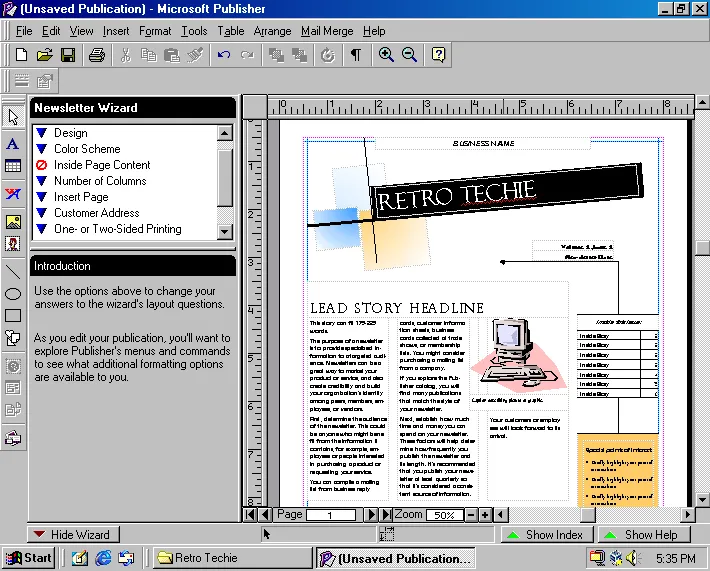Click the Format Painter brush icon
The width and height of the screenshot is (710, 571).
pos(195,55)
